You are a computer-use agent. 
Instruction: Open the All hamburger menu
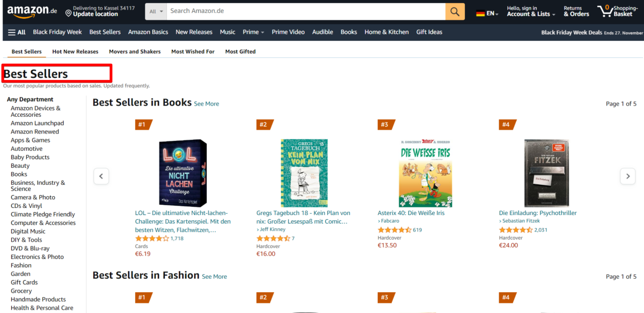14,32
